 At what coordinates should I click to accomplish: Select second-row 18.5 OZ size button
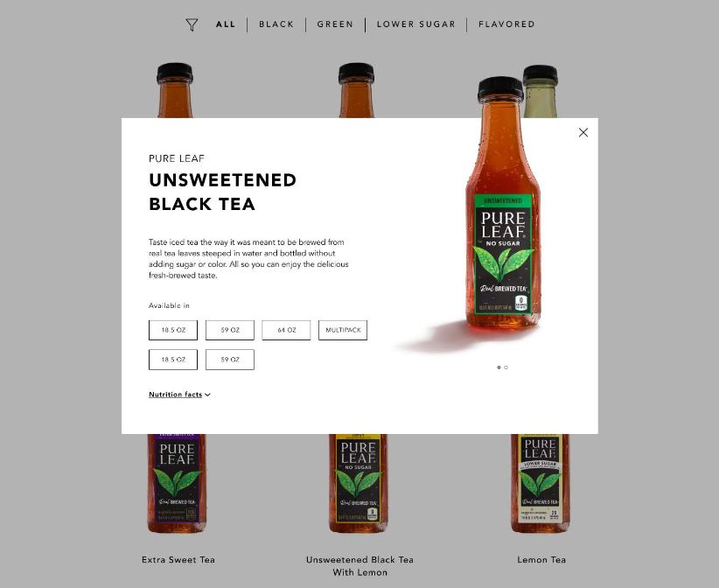[x=173, y=360]
